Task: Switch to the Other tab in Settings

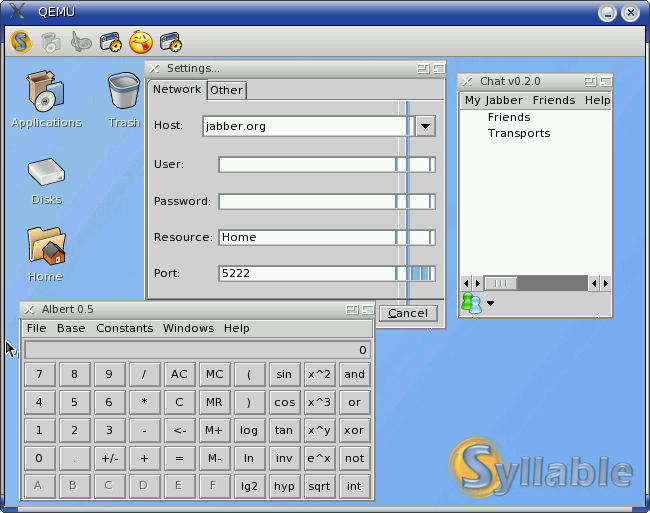Action: (226, 90)
